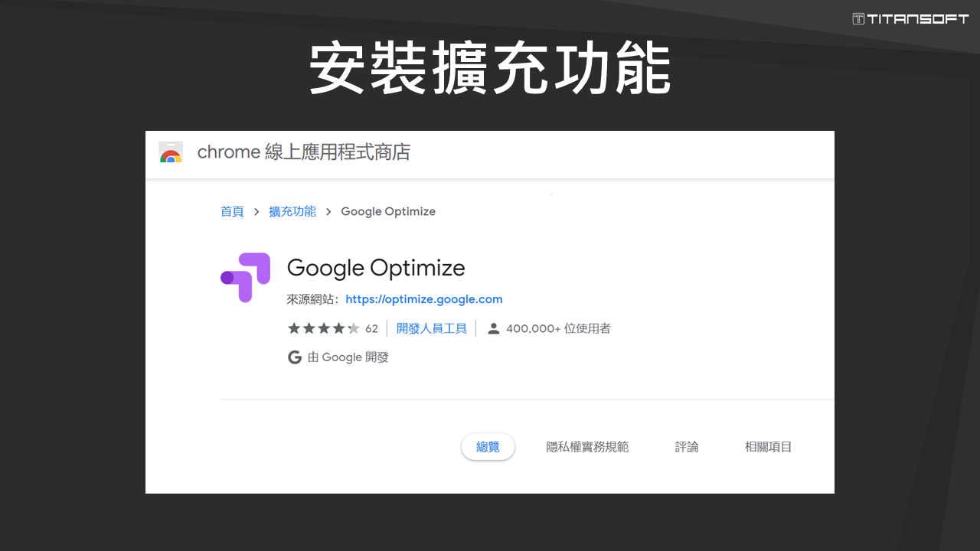Click the 安裝擴充功能 slide title
The image size is (980, 551).
490,69
